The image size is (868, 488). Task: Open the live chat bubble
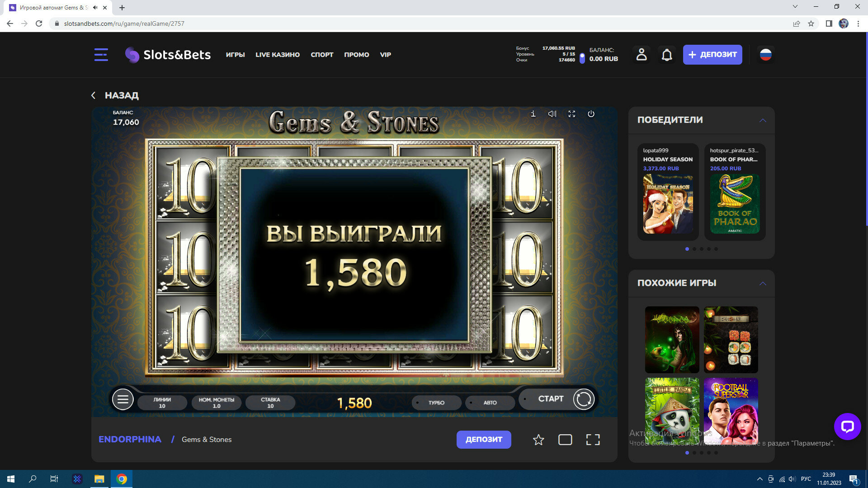pyautogui.click(x=847, y=426)
